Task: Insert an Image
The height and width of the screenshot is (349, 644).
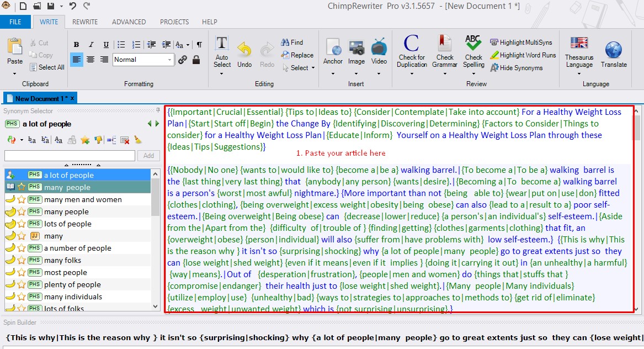Action: point(356,51)
